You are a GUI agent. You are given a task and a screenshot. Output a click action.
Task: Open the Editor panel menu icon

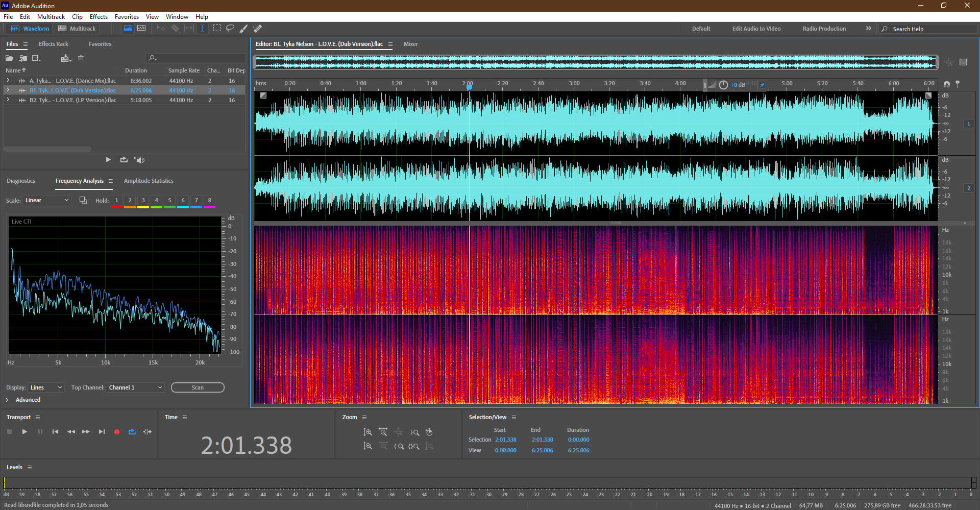(x=390, y=44)
